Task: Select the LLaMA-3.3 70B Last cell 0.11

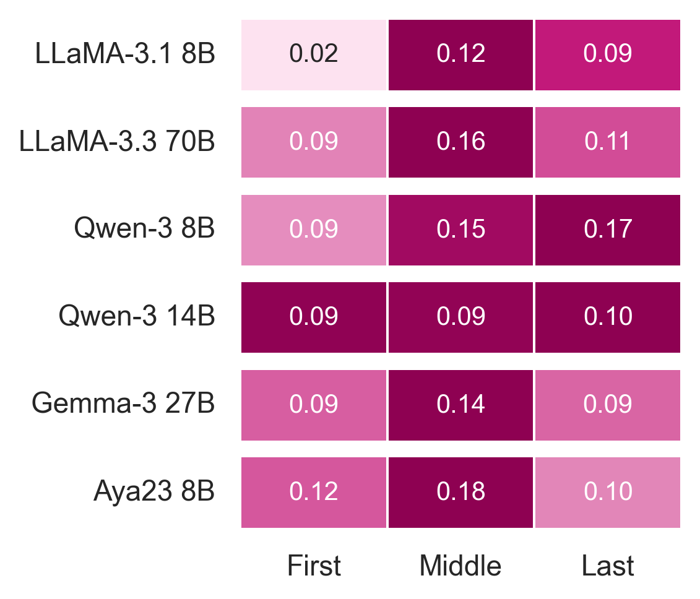Action: coord(608,142)
